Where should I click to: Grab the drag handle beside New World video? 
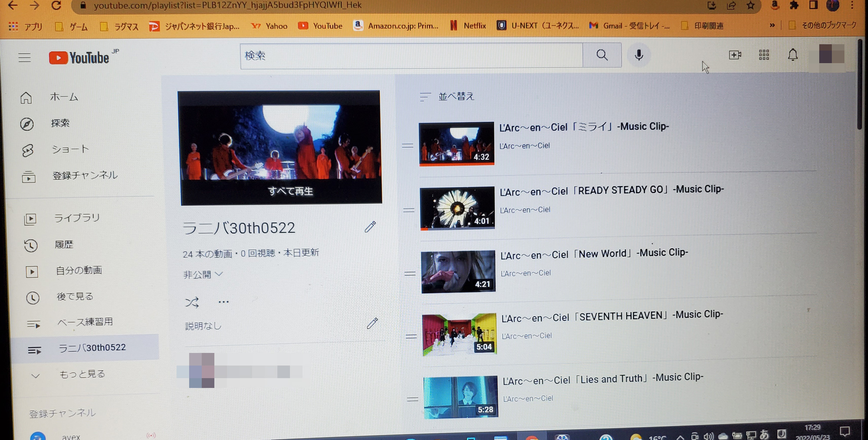pyautogui.click(x=410, y=273)
